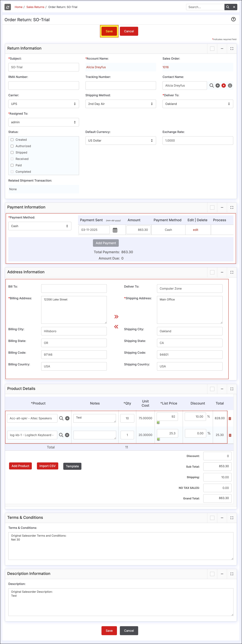The height and width of the screenshot is (644, 242).
Task: Open the Payment Sent calendar picker
Action: point(115,230)
